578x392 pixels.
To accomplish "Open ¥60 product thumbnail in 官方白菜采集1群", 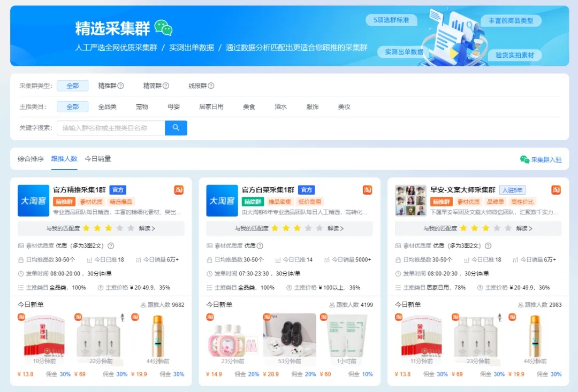I will pyautogui.click(x=346, y=340).
